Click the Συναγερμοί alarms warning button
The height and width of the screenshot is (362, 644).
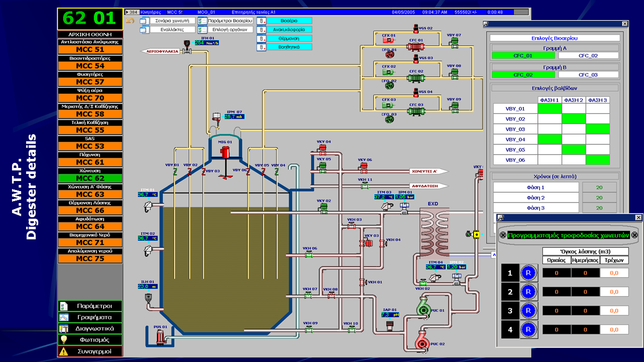[x=90, y=351]
